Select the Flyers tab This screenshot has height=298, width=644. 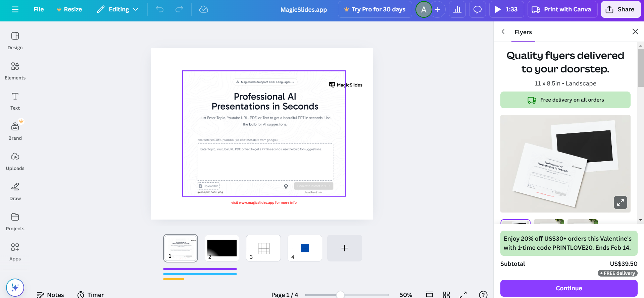click(x=523, y=32)
